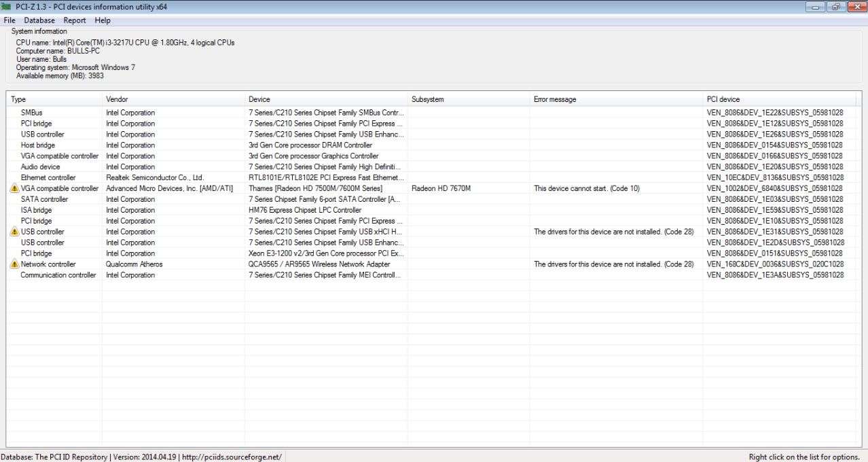This screenshot has height=462, width=868.
Task: Sort by the Error message column header
Action: pyautogui.click(x=616, y=99)
